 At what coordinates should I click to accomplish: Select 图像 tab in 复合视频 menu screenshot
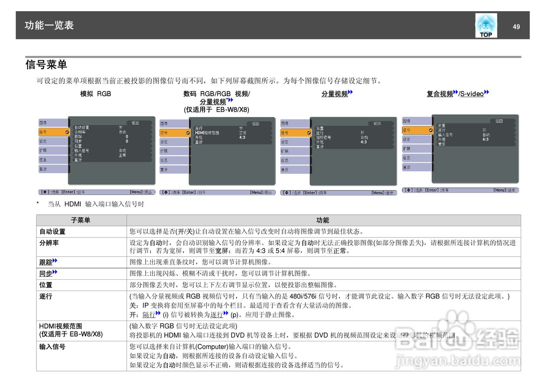[x=417, y=121]
